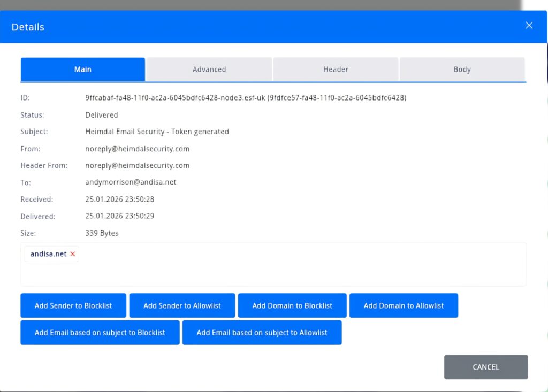
Task: Select the andisa.net tag chip
Action: pos(47,254)
